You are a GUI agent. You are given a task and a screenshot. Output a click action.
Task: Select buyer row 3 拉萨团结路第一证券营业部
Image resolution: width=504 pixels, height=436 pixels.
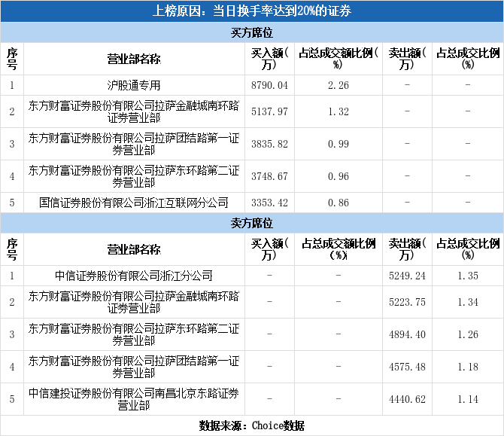point(134,144)
